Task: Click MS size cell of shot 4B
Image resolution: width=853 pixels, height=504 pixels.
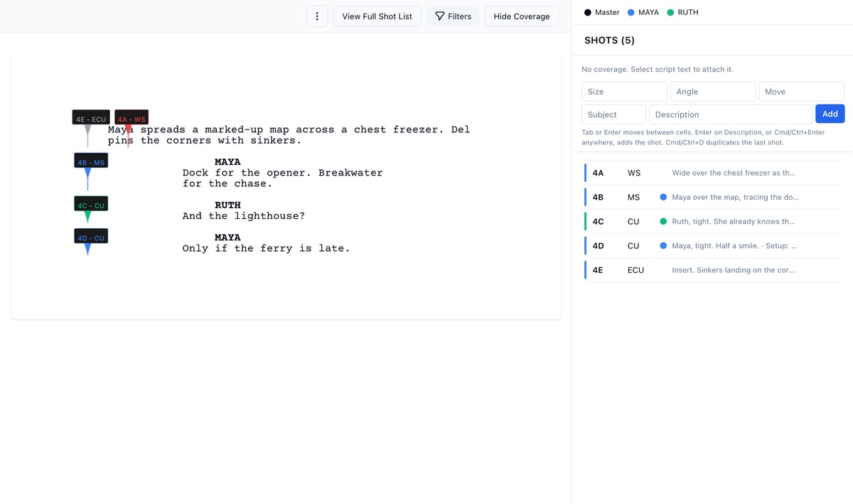Action: click(634, 197)
